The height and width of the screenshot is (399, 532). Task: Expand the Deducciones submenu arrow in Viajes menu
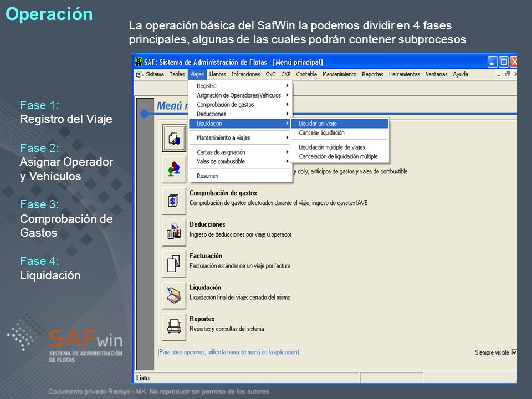click(x=287, y=114)
